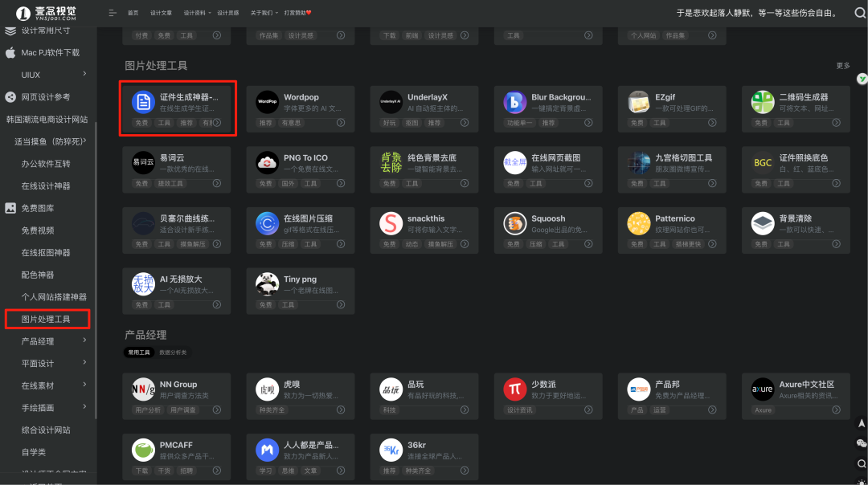Open the Blur Background app icon

(515, 102)
